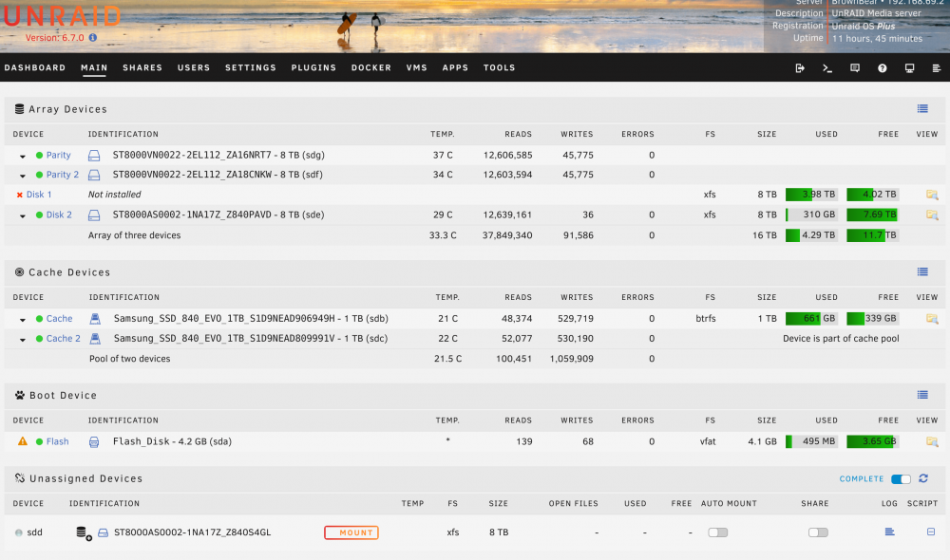Click Cache used 661 GB bar
Viewport: 950px width, 560px height.
click(x=811, y=319)
